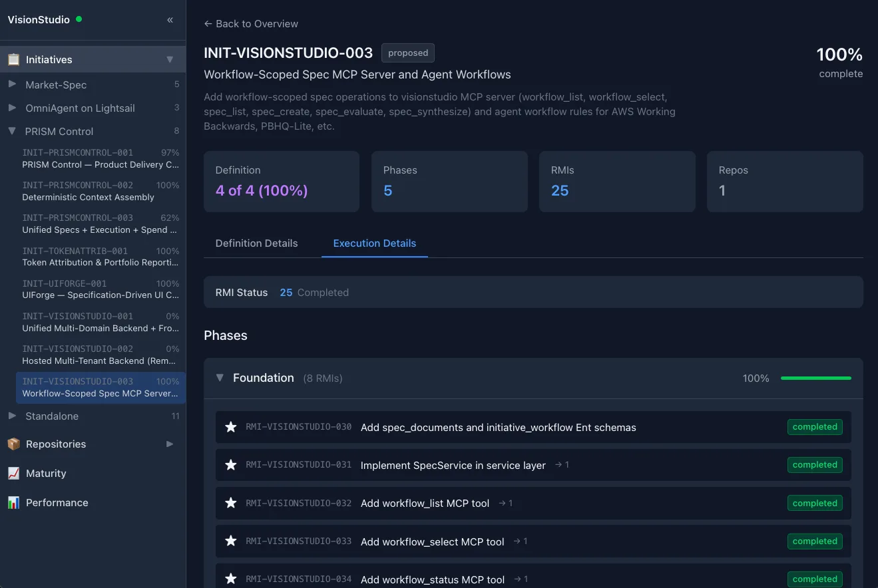Select INIT-VISIONSTUDIO-003 in the sidebar
Screen dimensions: 878x588
coord(101,387)
